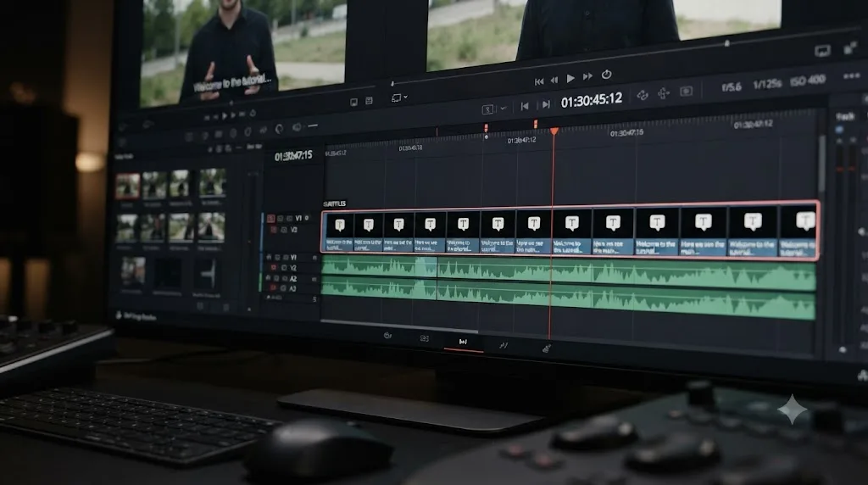The height and width of the screenshot is (485, 868).
Task: Open the viewer mode dropdown with down arrow
Action: point(400,98)
